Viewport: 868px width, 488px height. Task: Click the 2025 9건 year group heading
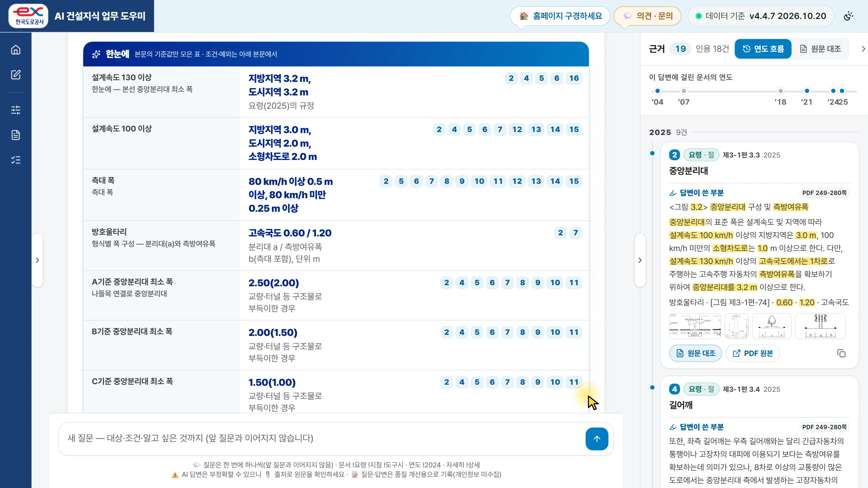coord(668,132)
